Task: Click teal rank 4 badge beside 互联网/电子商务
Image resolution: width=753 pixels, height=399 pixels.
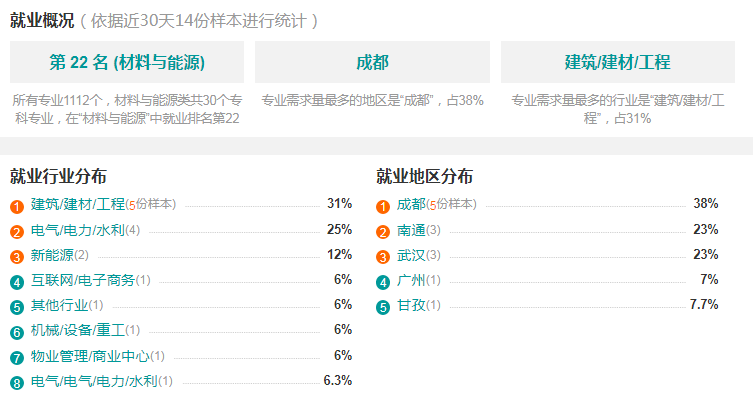Action: 17,282
